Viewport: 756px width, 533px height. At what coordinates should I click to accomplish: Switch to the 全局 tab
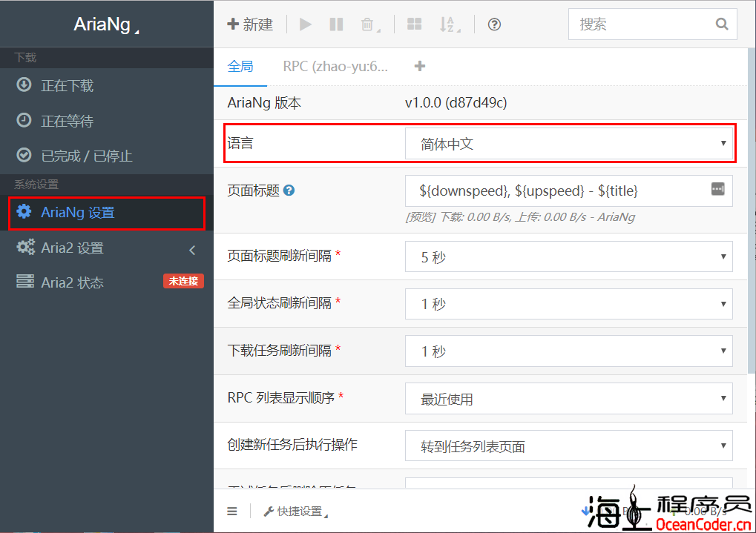click(240, 67)
